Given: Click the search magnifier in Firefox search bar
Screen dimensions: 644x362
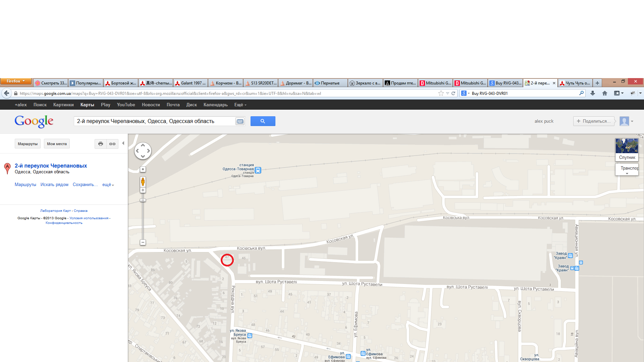Looking at the screenshot, I should [581, 93].
